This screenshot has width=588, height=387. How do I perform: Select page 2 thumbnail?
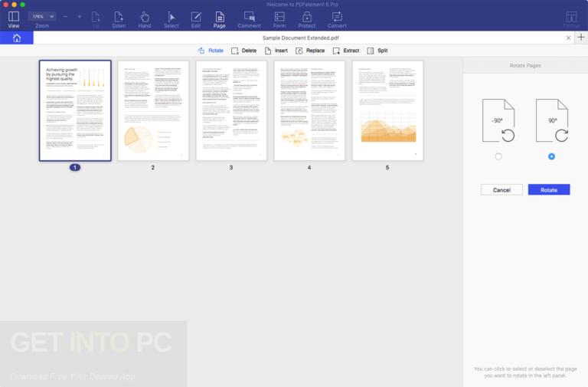point(153,110)
